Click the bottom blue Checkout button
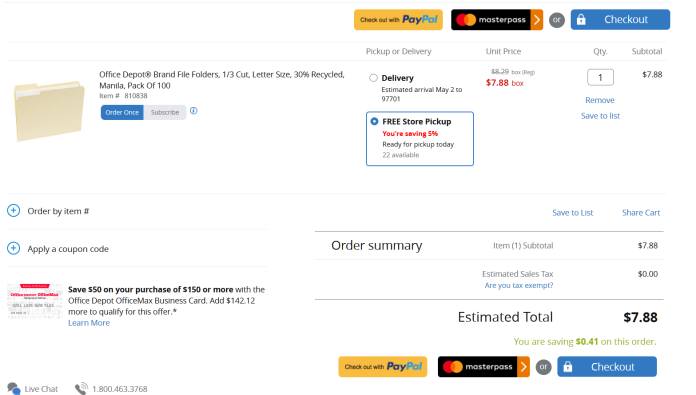Image resolution: width=696 pixels, height=395 pixels. click(x=607, y=367)
